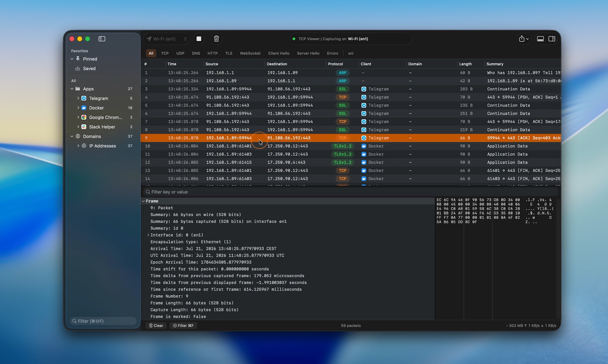The width and height of the screenshot is (608, 364).
Task: Click the Filter key or value field
Action: click(350, 192)
